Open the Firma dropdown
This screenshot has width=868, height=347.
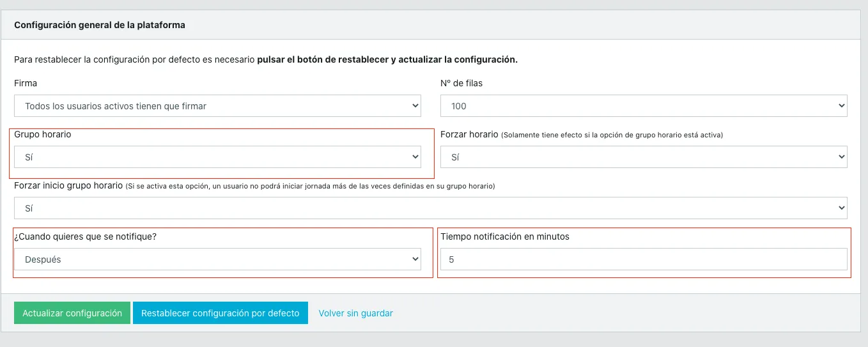[217, 106]
